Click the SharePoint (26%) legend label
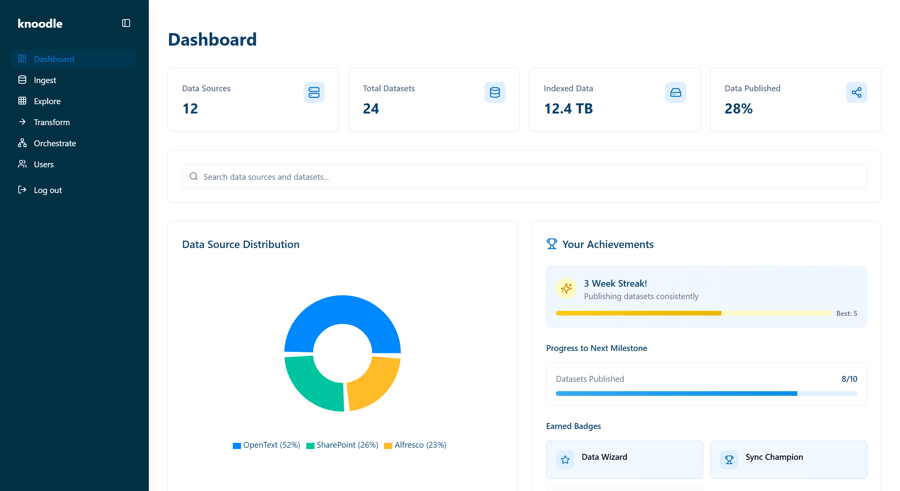 click(347, 445)
